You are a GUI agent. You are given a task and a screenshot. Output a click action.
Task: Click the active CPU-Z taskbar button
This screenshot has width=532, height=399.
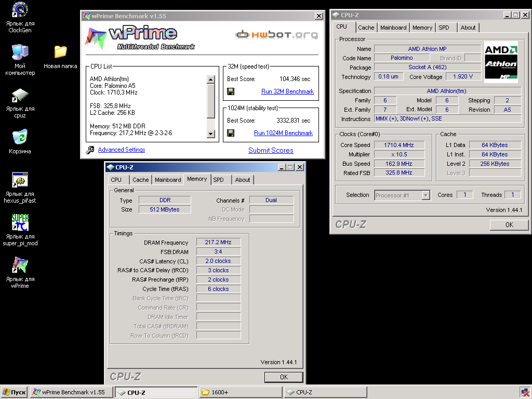(x=156, y=392)
